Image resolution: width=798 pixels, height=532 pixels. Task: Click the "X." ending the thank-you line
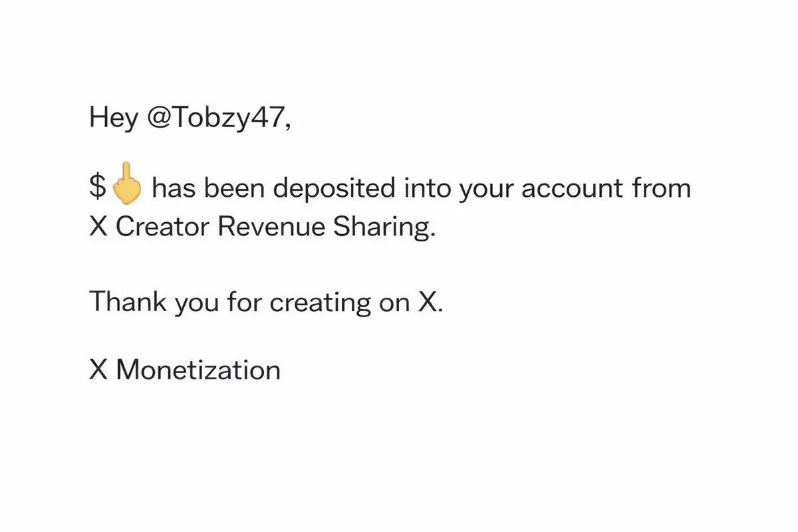[x=430, y=302]
